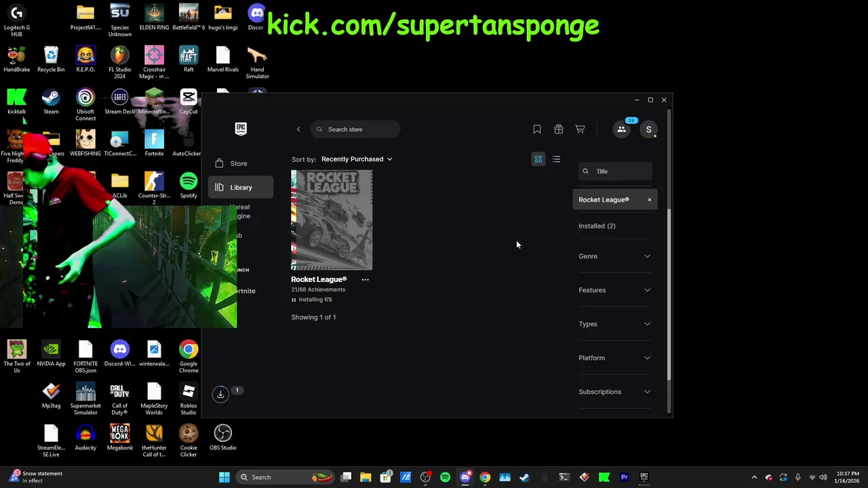Click the Rocket League® game title
Image resolution: width=868 pixels, height=488 pixels.
[x=319, y=279]
